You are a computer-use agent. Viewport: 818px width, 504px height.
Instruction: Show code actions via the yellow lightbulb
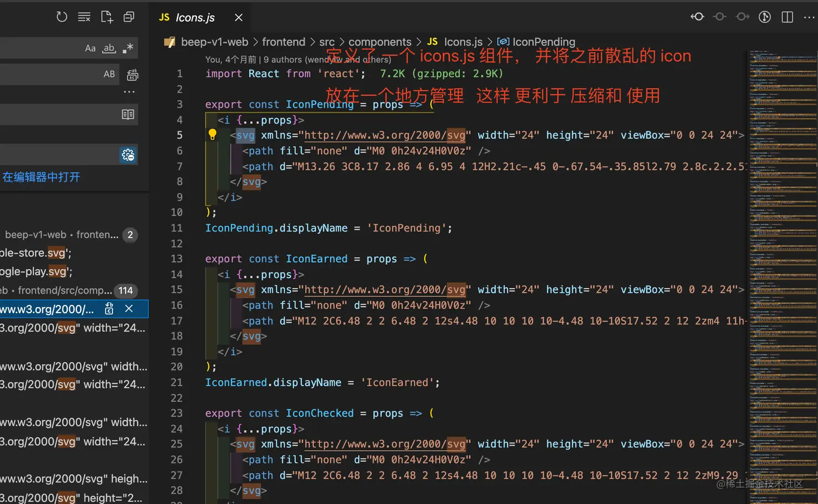213,135
